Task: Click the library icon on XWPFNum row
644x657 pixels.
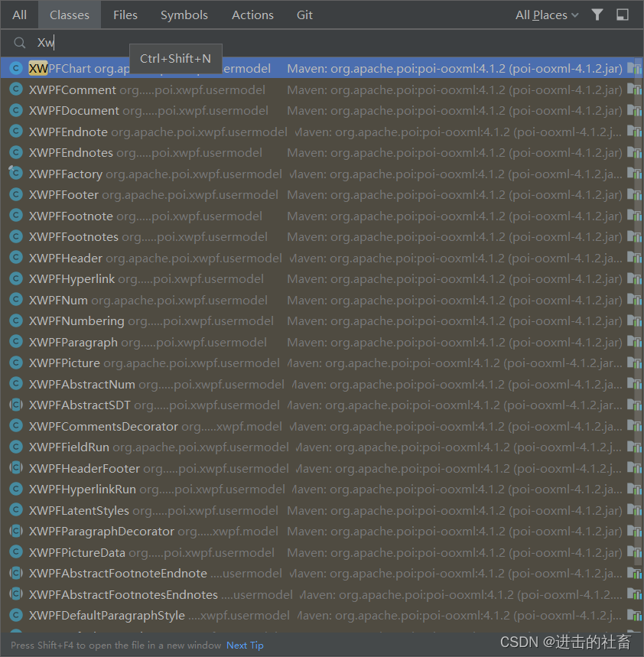Action: 634,300
